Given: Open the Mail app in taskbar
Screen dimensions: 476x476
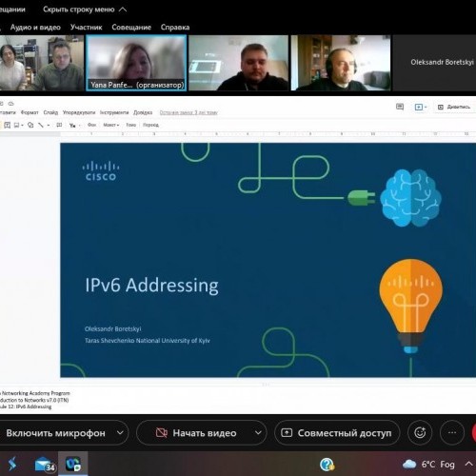Looking at the screenshot, I should (45, 465).
